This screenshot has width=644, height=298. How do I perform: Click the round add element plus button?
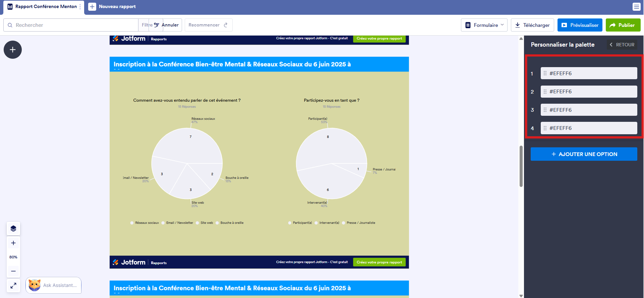point(13,50)
